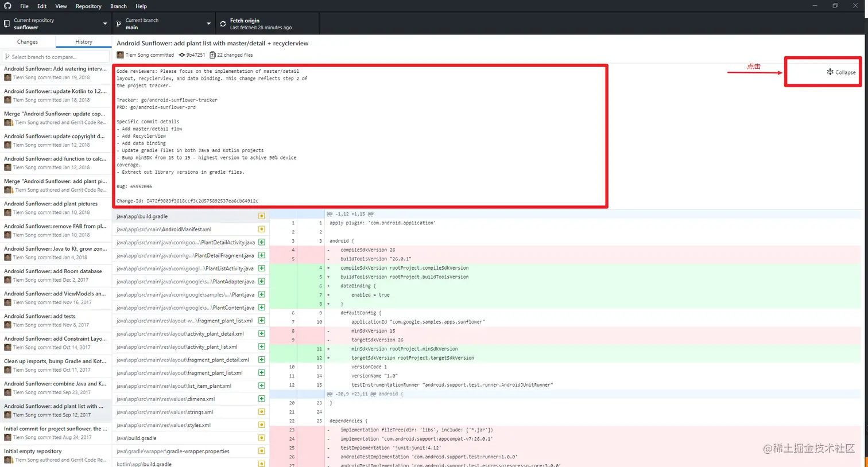Select commit 'Android Sunflower: update Kotlin to 1.2...'

(x=56, y=95)
